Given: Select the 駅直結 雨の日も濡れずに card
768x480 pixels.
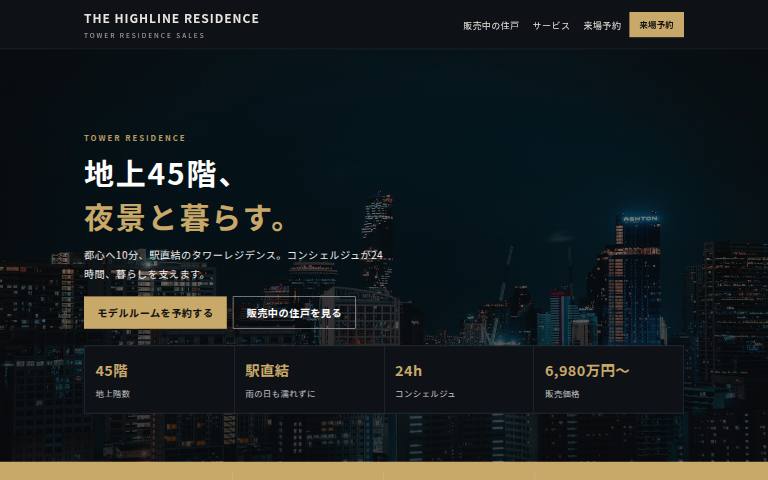Looking at the screenshot, I should (x=309, y=380).
